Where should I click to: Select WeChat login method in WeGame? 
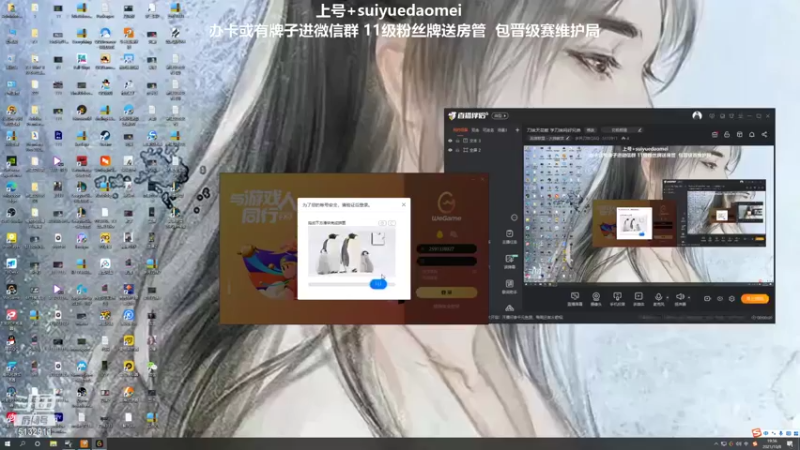pos(454,234)
